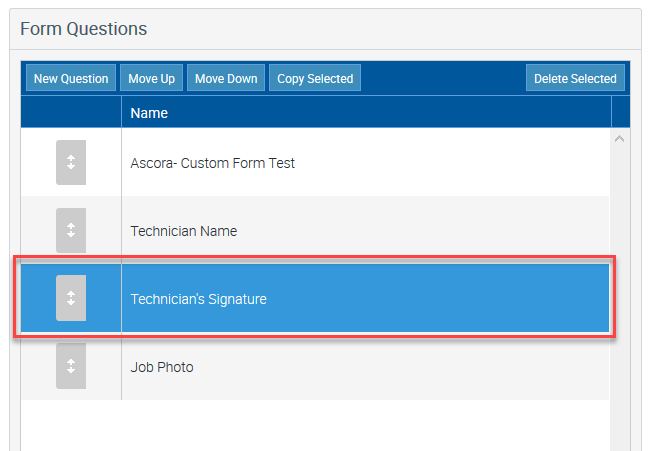Click the blank header cell above reorder handles
Image resolution: width=649 pixels, height=451 pixels.
[71, 112]
